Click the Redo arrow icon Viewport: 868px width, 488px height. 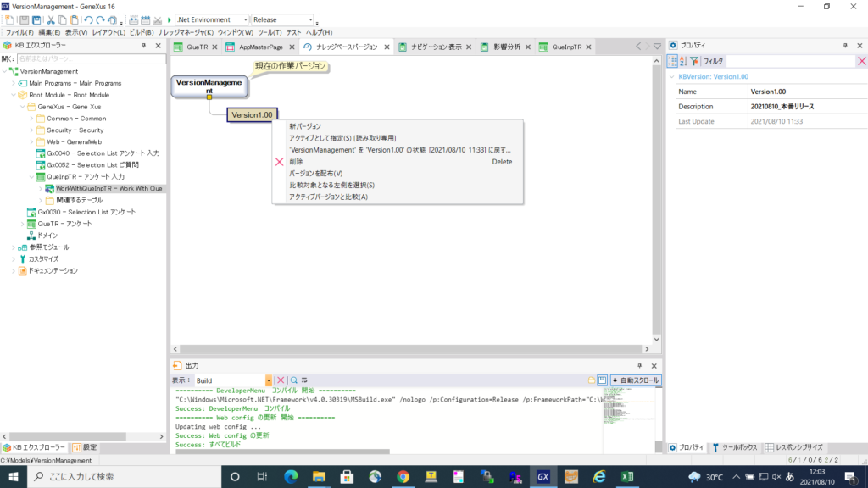[x=100, y=20]
